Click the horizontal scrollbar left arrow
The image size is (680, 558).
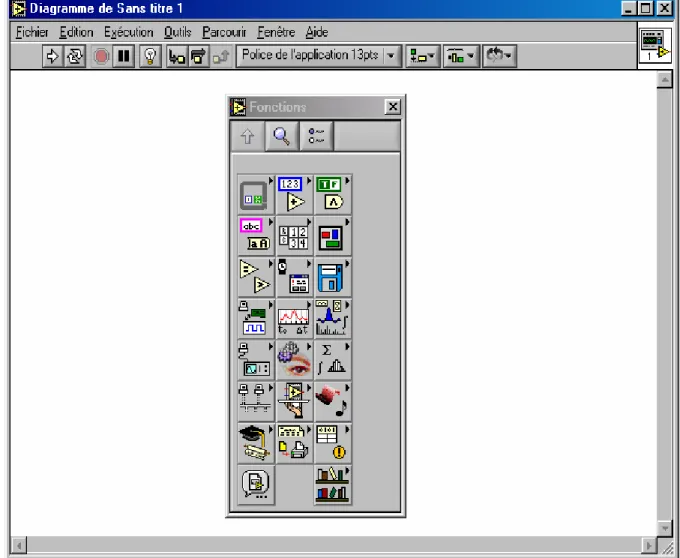tap(19, 545)
